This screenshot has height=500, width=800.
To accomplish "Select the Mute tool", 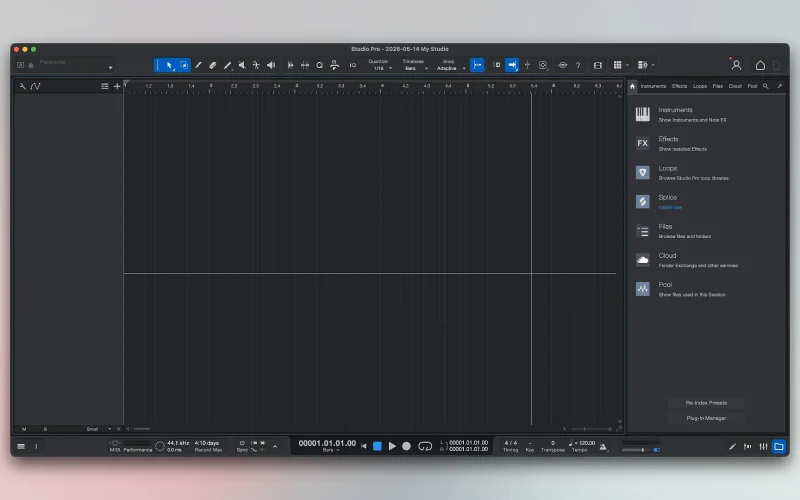I will tap(242, 65).
